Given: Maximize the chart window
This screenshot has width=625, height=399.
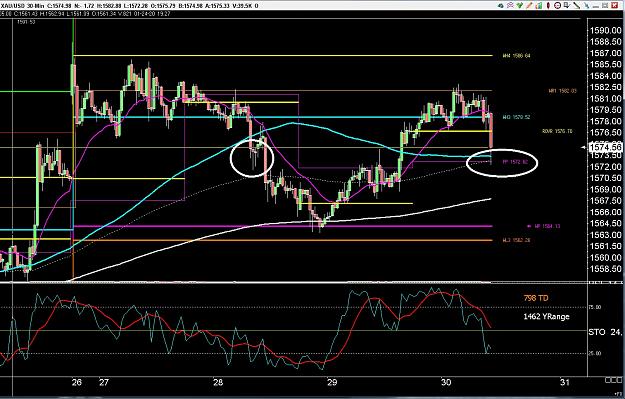Looking at the screenshot, I should tap(605, 6).
